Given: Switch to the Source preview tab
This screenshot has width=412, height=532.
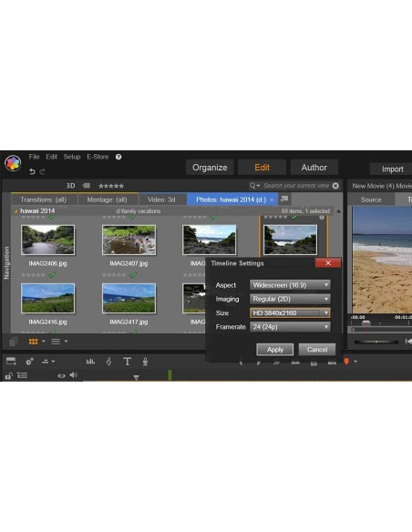Looking at the screenshot, I should pyautogui.click(x=371, y=199).
